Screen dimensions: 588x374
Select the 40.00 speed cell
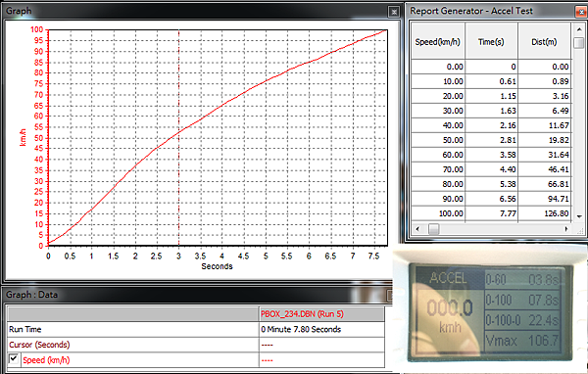438,125
